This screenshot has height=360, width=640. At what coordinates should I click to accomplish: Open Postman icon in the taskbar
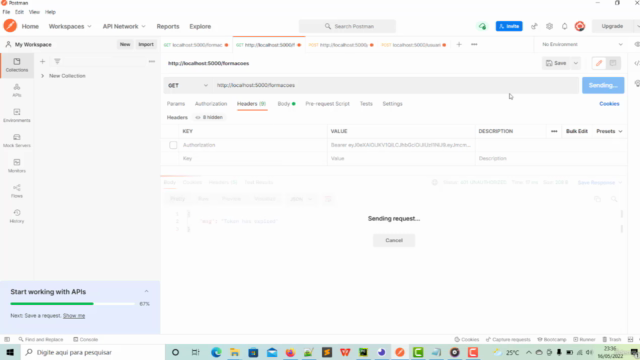coord(400,352)
